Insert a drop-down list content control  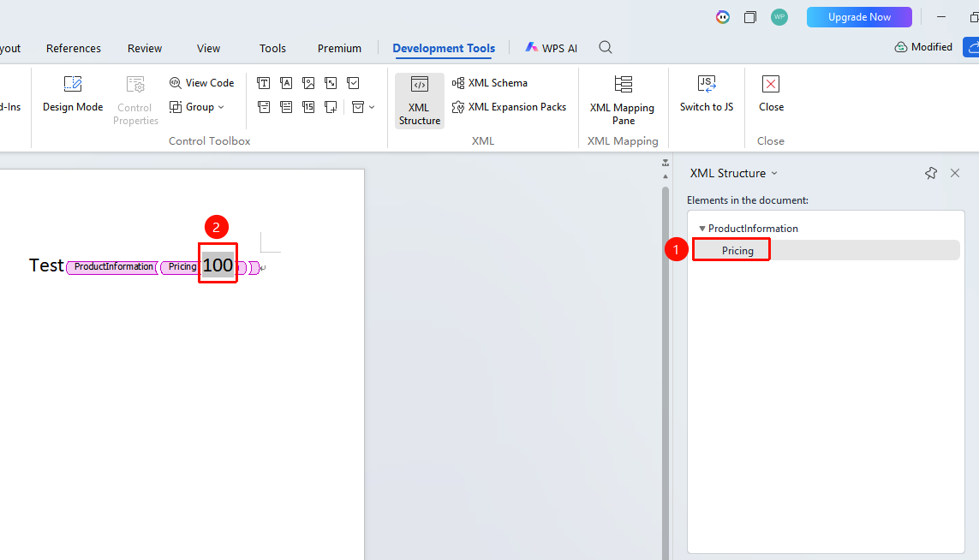coord(286,107)
